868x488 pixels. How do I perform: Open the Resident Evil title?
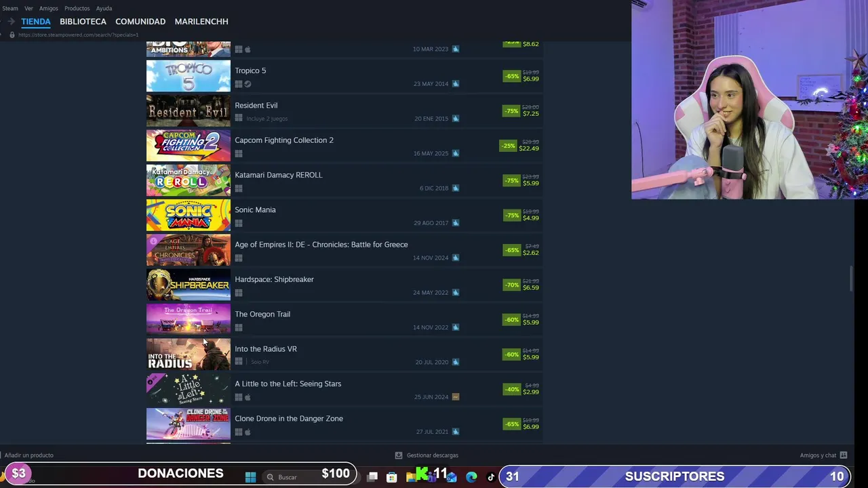point(256,105)
